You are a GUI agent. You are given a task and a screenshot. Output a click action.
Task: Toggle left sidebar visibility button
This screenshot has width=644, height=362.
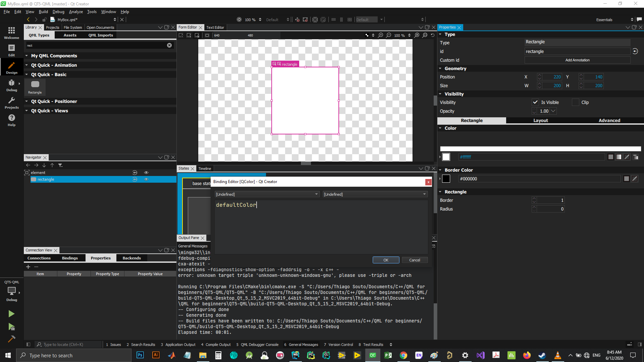tap(28, 344)
